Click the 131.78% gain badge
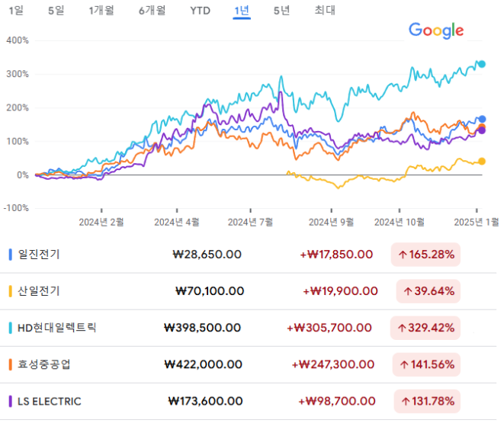 tap(427, 401)
